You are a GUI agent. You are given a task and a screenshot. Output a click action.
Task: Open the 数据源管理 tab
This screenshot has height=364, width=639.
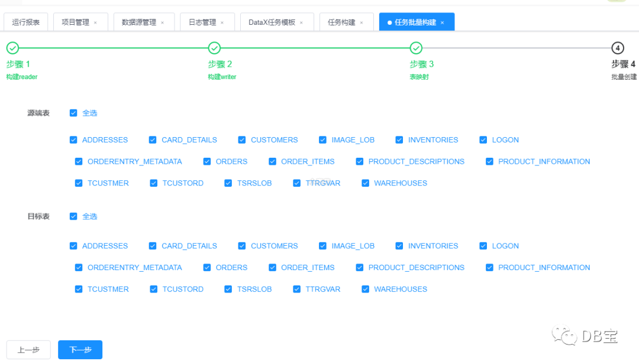coord(144,22)
